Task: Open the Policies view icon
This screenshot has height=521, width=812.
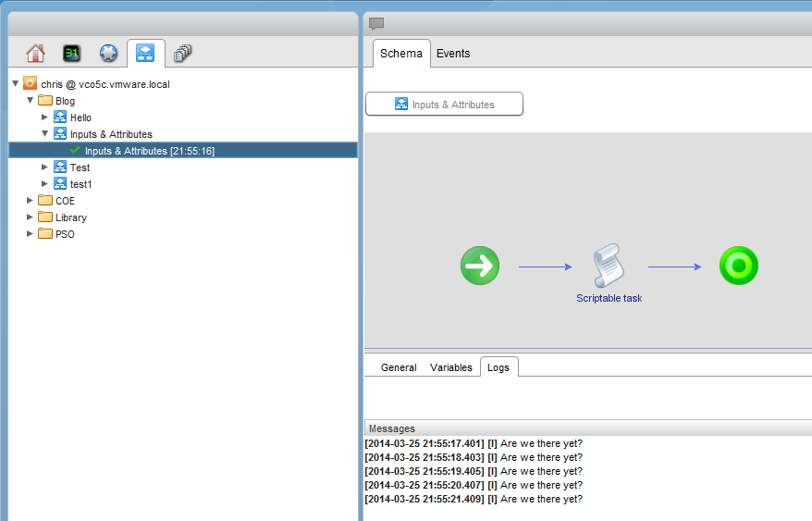Action: click(109, 54)
